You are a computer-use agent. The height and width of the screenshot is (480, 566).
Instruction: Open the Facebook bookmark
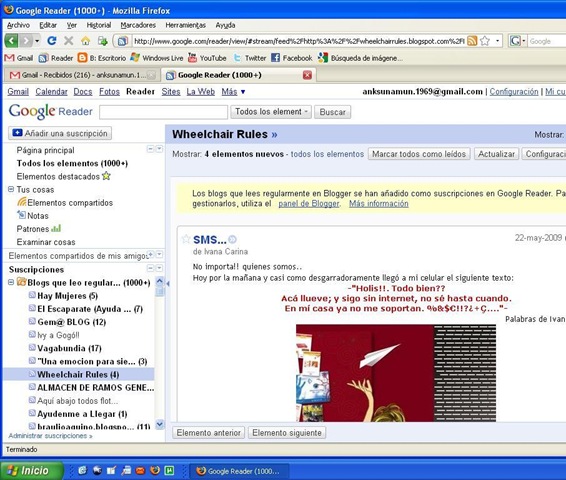point(292,58)
